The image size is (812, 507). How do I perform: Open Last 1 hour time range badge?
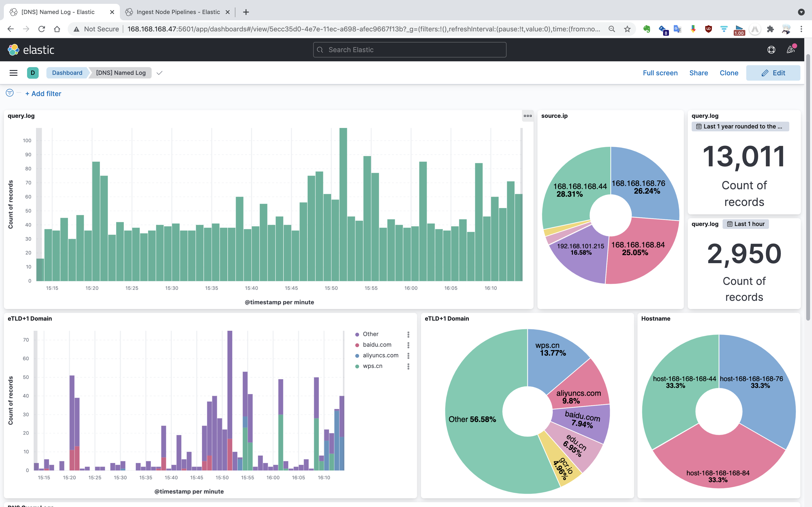pyautogui.click(x=746, y=224)
